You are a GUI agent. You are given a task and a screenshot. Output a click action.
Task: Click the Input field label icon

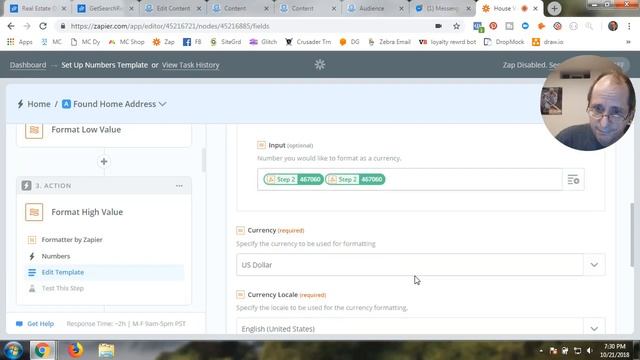[261, 145]
